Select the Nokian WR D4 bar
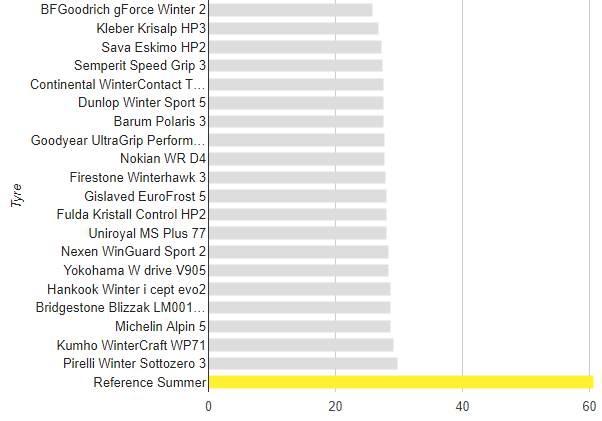This screenshot has width=602, height=421. click(296, 158)
